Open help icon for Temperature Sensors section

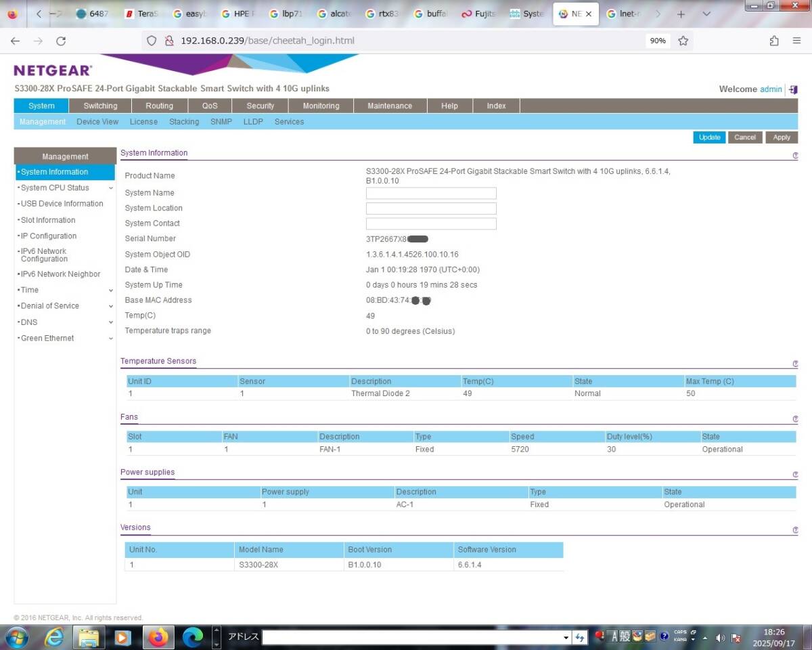pos(795,364)
